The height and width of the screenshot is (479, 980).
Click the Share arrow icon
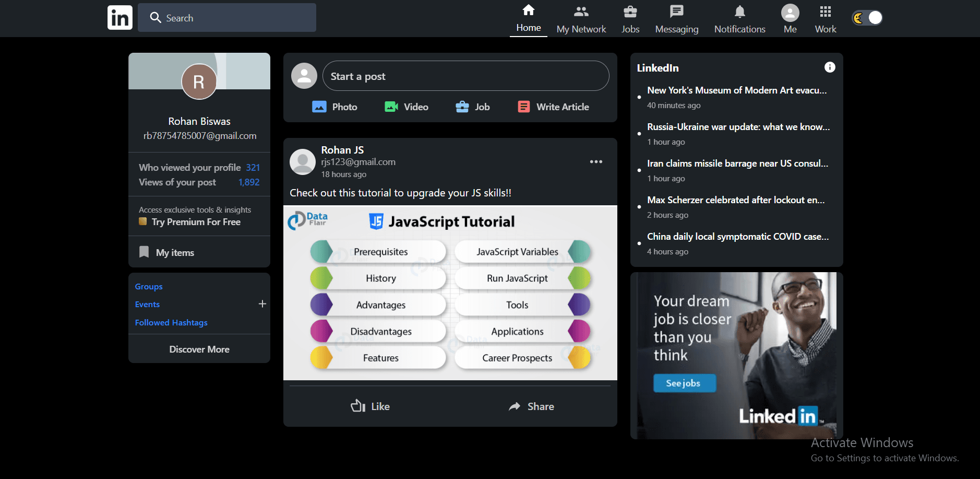coord(515,406)
